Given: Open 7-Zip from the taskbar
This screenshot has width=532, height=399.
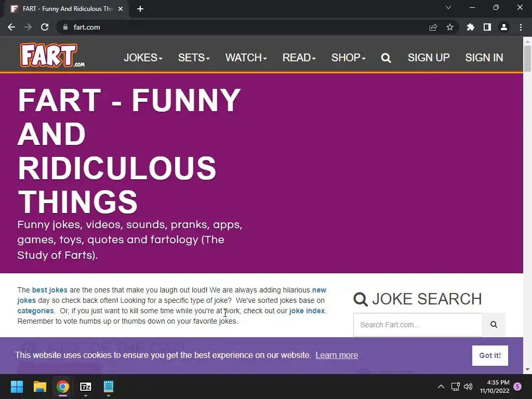Looking at the screenshot, I should click(x=86, y=387).
